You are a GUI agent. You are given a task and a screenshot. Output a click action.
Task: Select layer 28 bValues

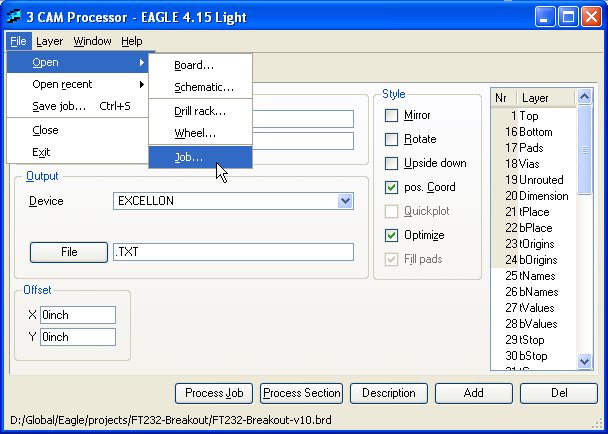pyautogui.click(x=534, y=324)
